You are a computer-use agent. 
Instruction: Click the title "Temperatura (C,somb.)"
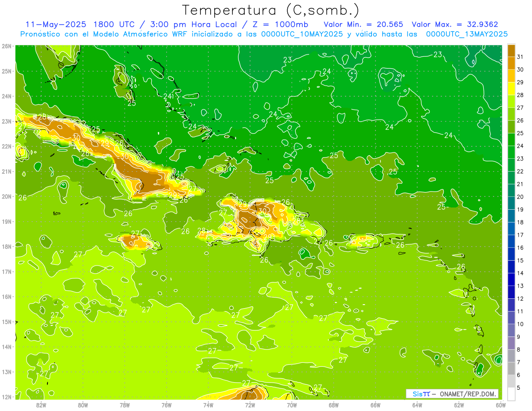[271, 10]
